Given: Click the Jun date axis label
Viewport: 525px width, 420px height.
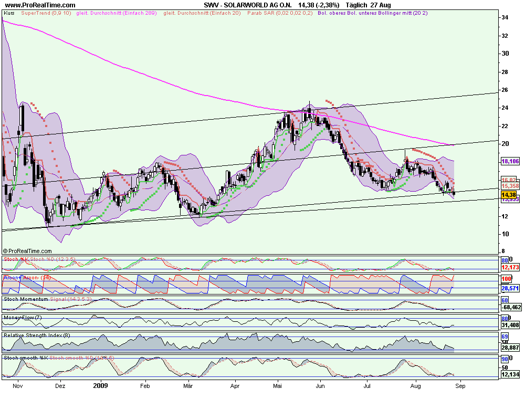Looking at the screenshot, I should [320, 386].
